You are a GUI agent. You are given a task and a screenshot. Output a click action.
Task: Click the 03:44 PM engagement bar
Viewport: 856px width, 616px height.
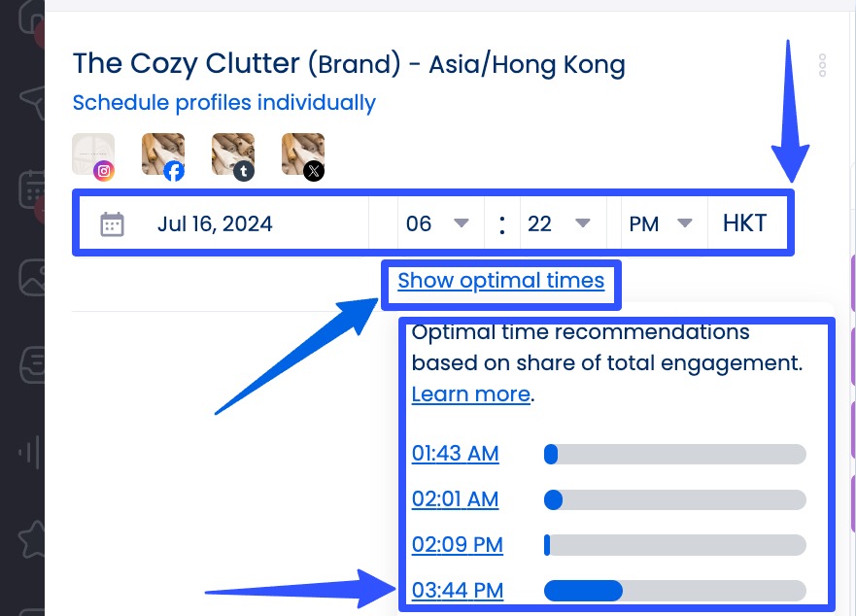tap(674, 591)
